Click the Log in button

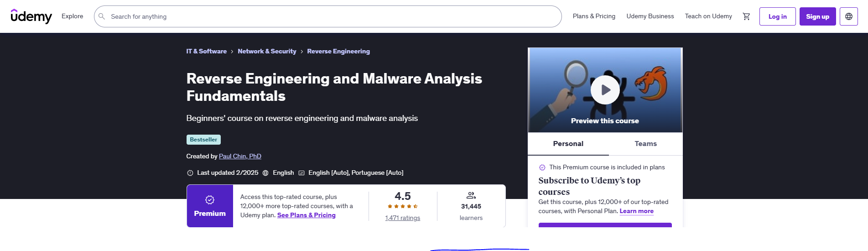pos(778,16)
